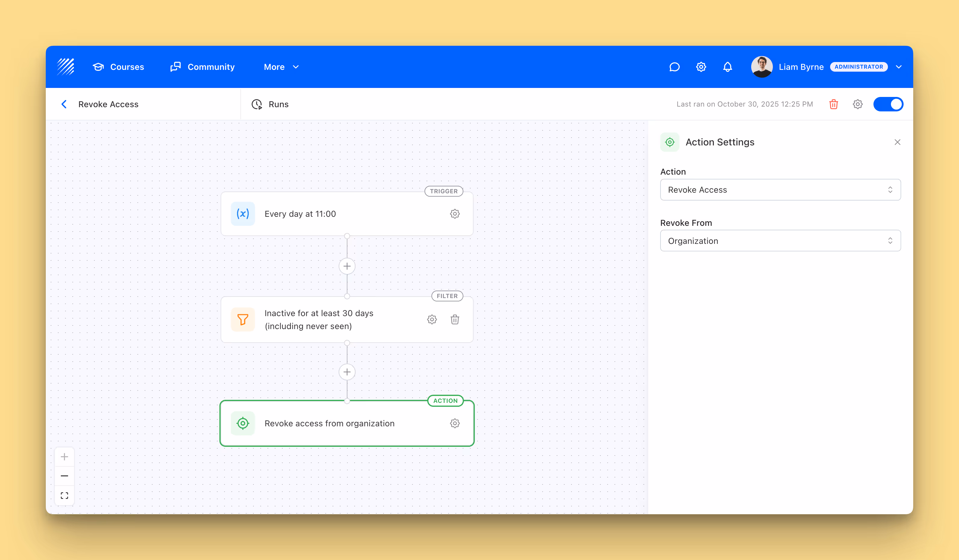Select the funnel icon on the Filter node
The height and width of the screenshot is (560, 959).
tap(243, 319)
